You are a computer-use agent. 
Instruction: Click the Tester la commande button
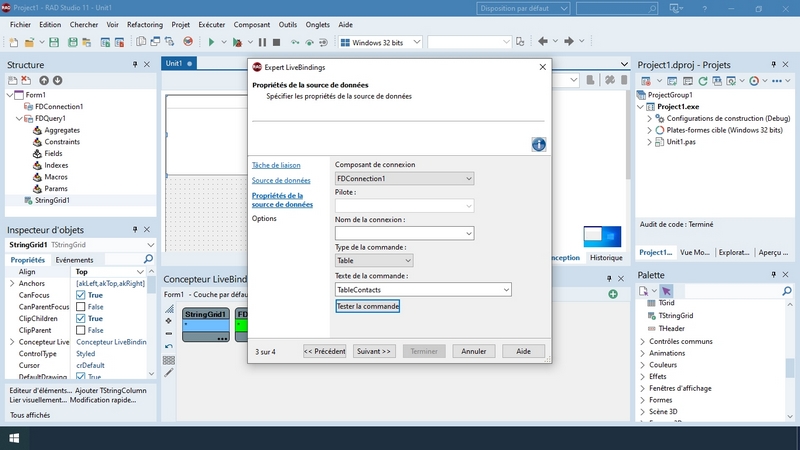pos(367,306)
